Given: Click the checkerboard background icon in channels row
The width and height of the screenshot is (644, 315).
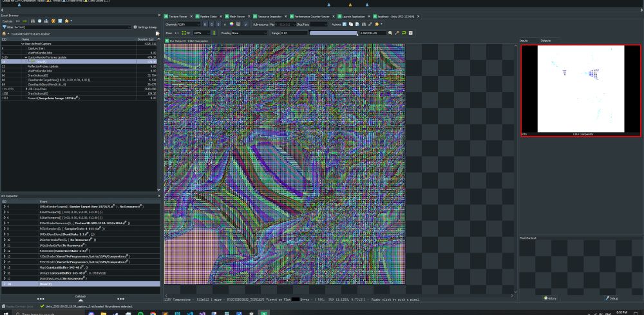Looking at the screenshot, I should click(x=238, y=24).
